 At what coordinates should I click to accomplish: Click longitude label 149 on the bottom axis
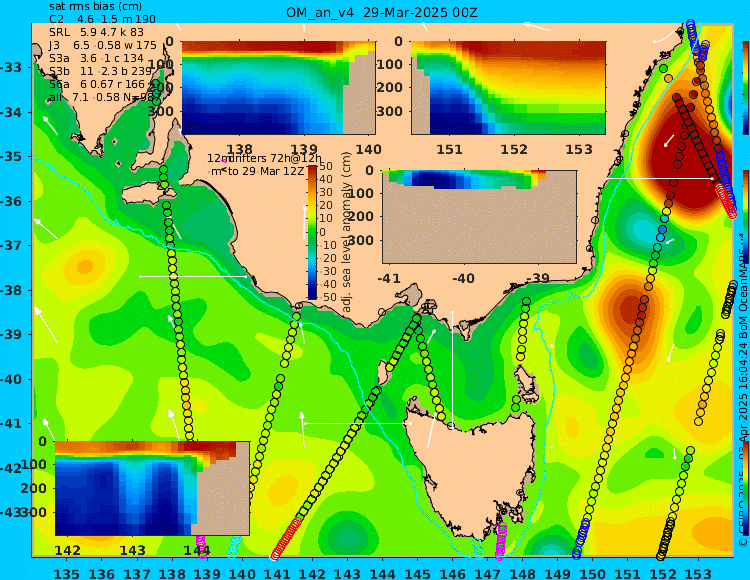point(558,573)
